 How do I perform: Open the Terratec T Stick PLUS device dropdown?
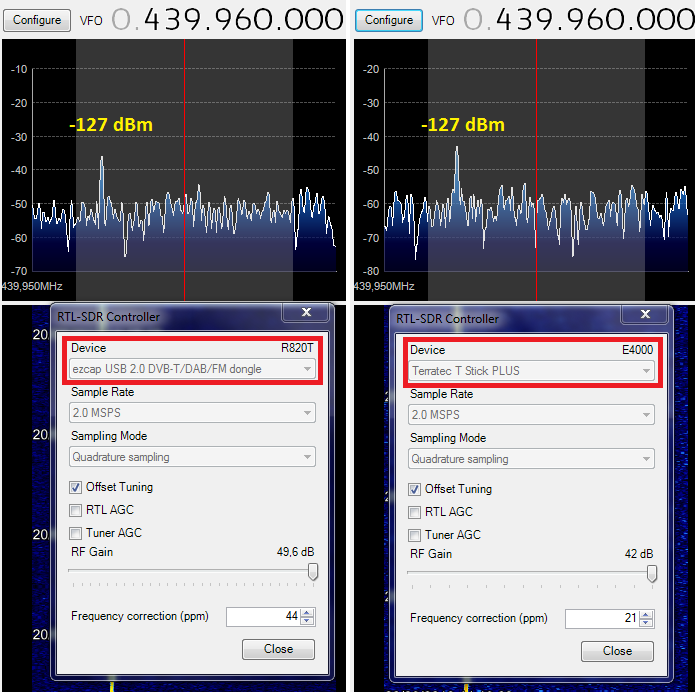[531, 371]
